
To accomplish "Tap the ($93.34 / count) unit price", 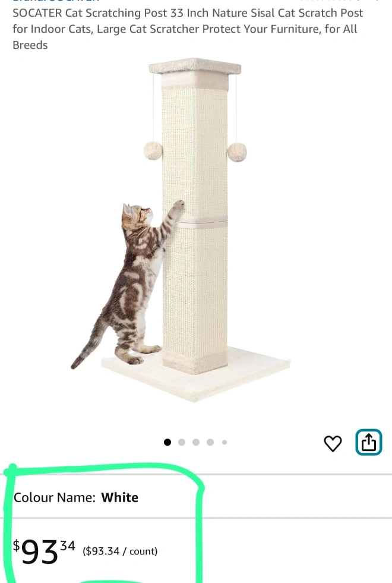I will pyautogui.click(x=120, y=551).
